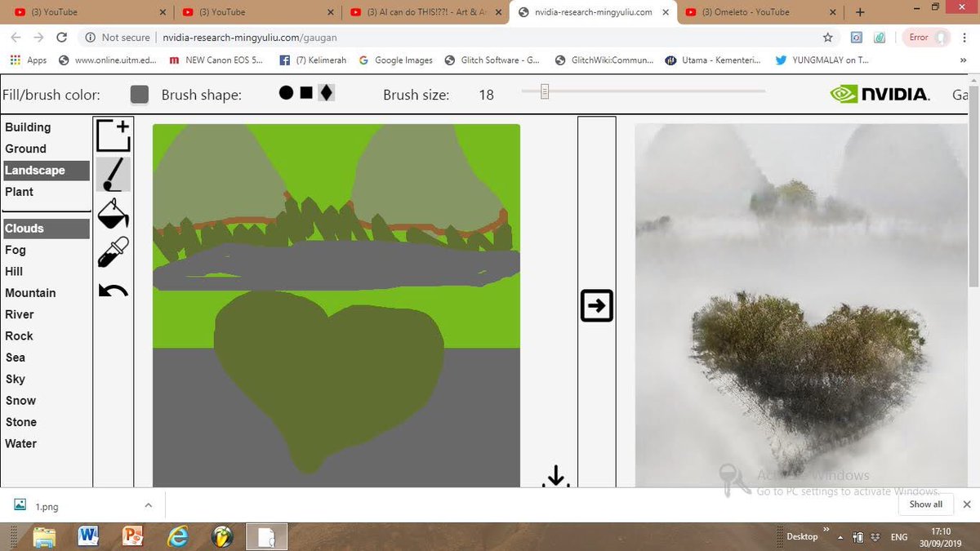Click the generated heart island image
This screenshot has width=980, height=551.
(800, 305)
